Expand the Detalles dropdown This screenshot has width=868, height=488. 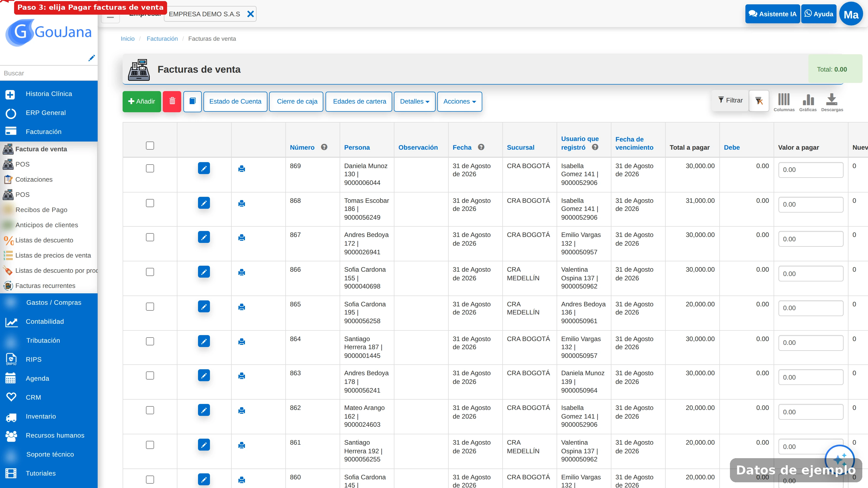point(414,101)
